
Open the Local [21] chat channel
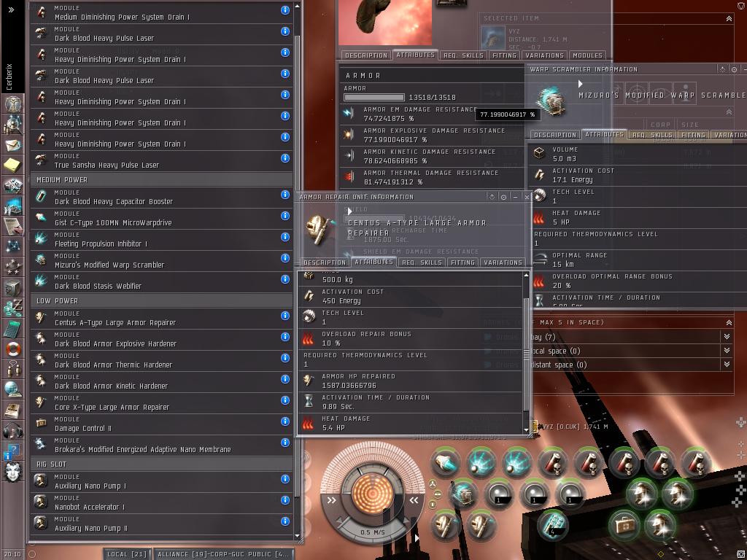(126, 554)
